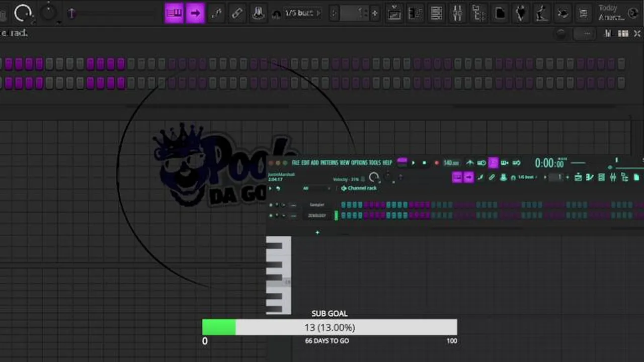This screenshot has width=644, height=362.
Task: Open the VIEW menu
Action: click(345, 162)
